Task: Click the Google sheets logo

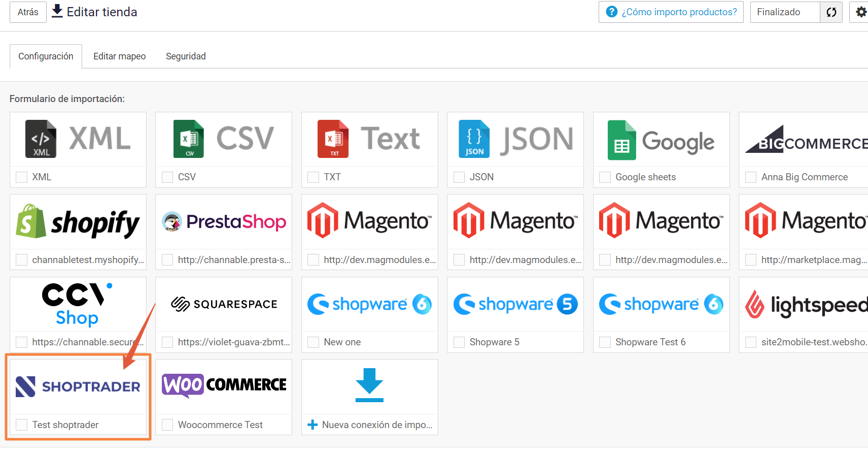Action: click(x=661, y=140)
